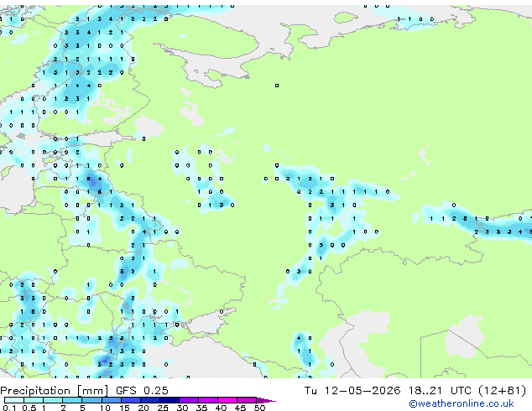532x411 pixels.
Task: Click the 'GFS 0.25' model label
Action: point(142,391)
